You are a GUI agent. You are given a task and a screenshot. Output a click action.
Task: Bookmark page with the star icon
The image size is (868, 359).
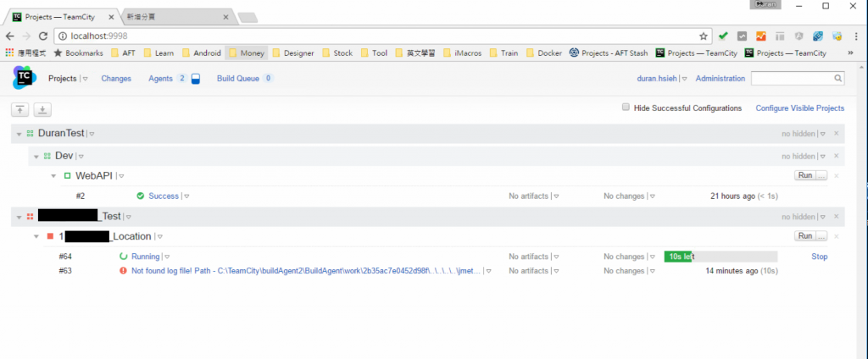[703, 36]
